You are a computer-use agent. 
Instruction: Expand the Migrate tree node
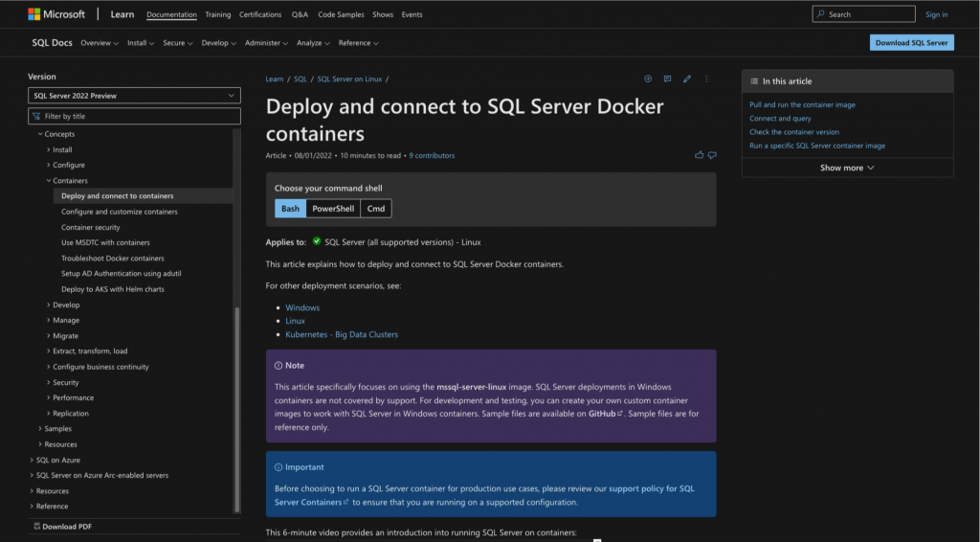pyautogui.click(x=49, y=336)
